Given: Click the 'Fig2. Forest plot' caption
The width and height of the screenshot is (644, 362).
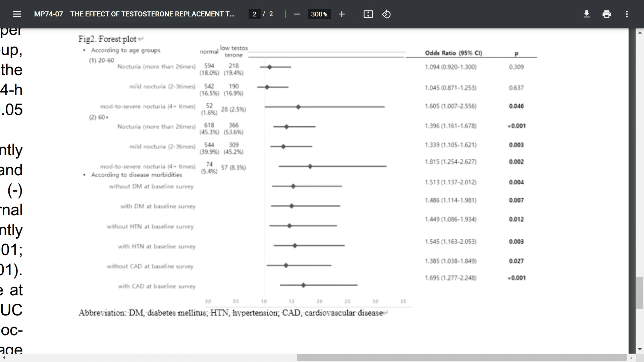Looking at the screenshot, I should click(x=107, y=39).
